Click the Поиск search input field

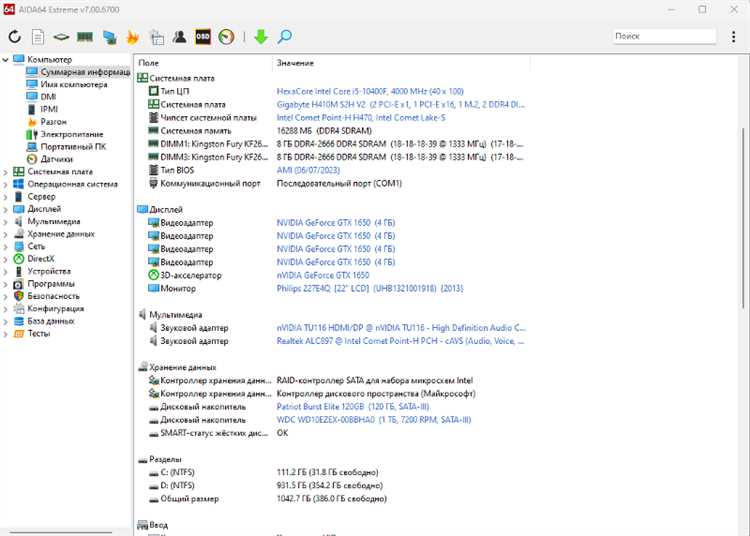[663, 36]
